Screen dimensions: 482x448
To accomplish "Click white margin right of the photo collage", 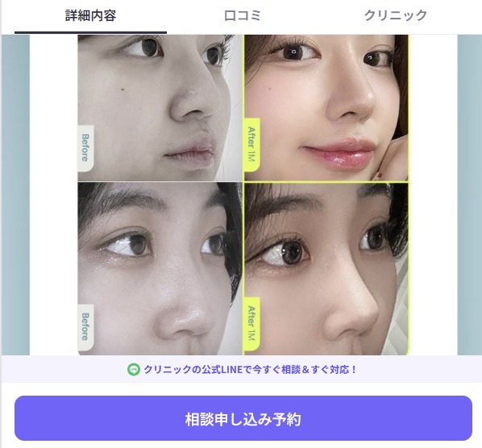I will (x=433, y=195).
